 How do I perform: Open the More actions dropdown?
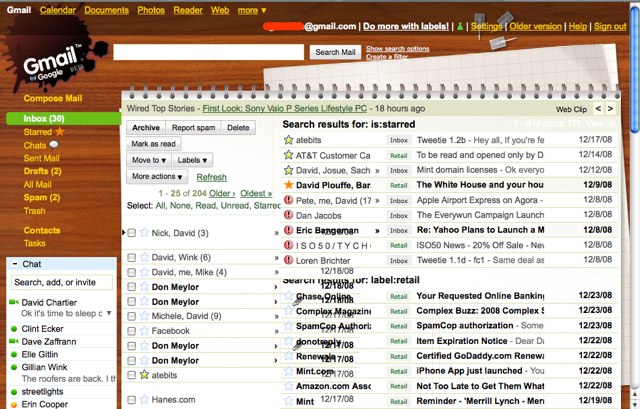coord(157,176)
